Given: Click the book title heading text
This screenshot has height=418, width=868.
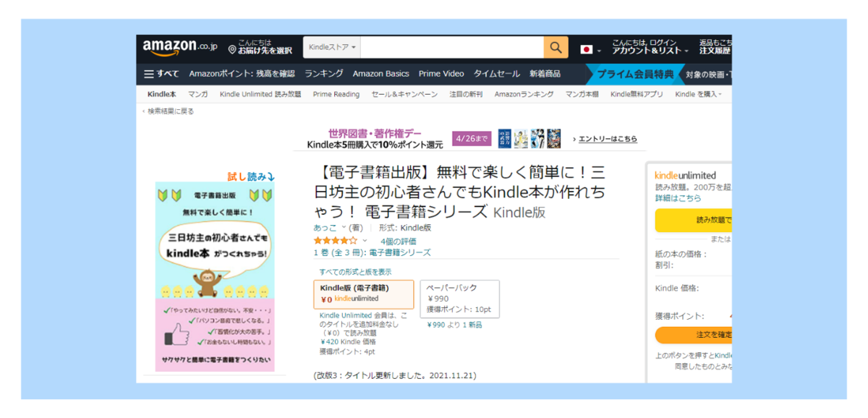Looking at the screenshot, I should (460, 192).
